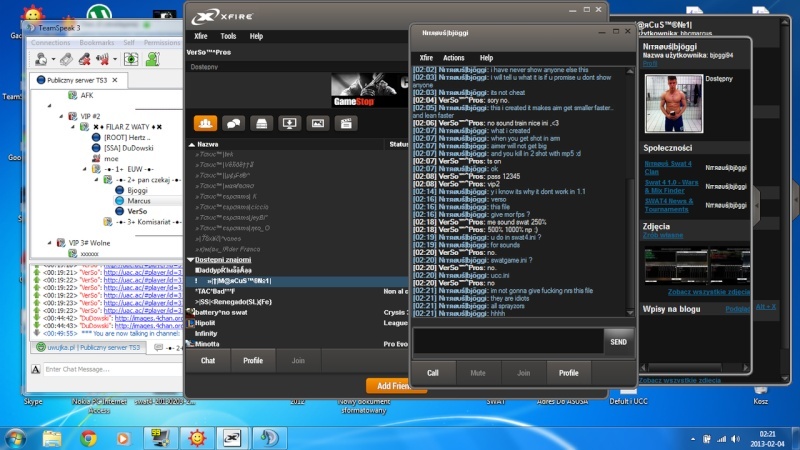Open Xfire friends list tab icon
Image resolution: width=800 pixels, height=450 pixels.
coord(205,123)
